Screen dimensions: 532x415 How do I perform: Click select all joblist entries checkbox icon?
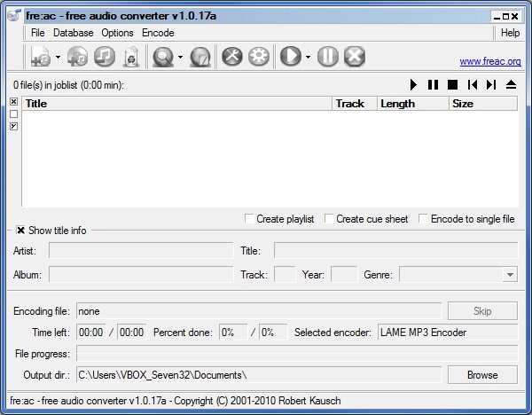(13, 101)
